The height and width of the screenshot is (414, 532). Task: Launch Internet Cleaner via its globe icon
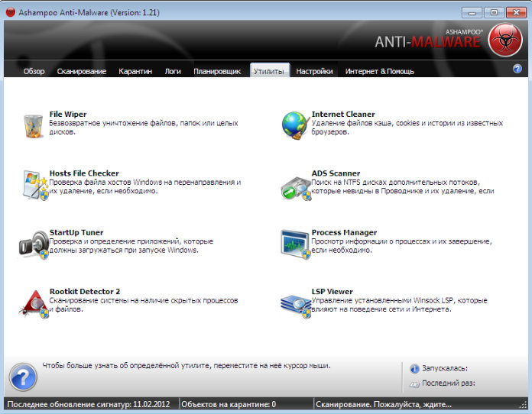[x=295, y=125]
